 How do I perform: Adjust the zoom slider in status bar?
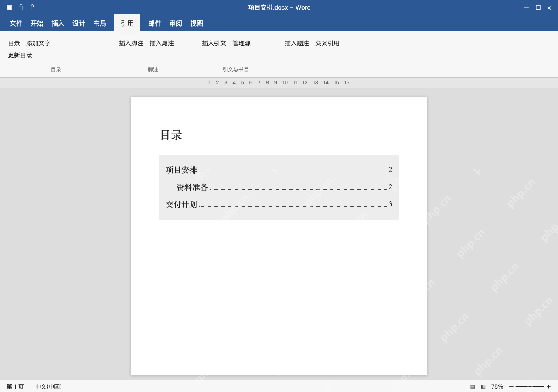tap(530, 386)
